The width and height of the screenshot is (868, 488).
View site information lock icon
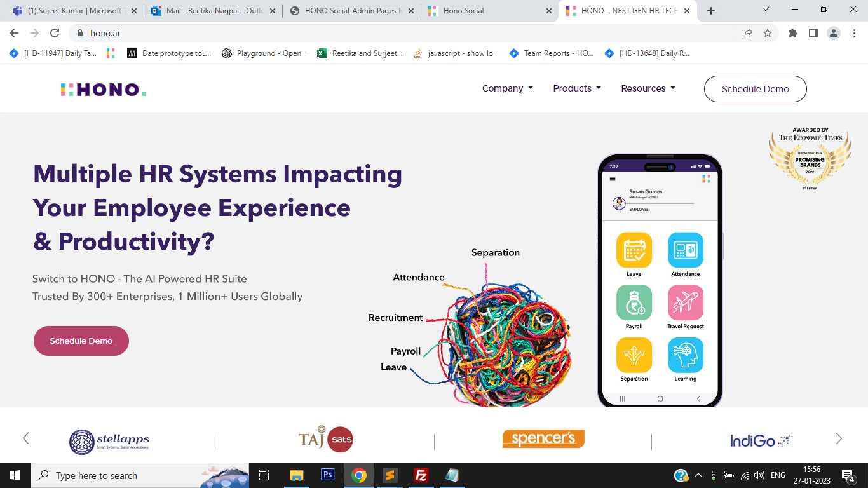(x=80, y=33)
